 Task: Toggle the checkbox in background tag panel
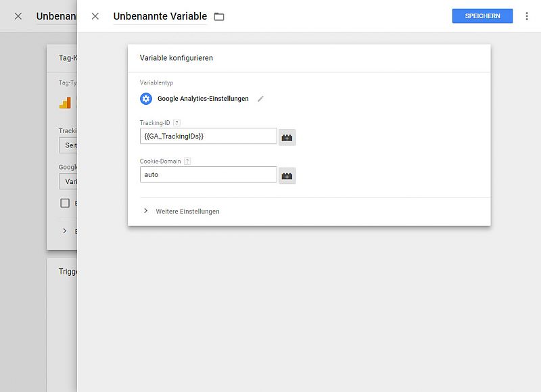pos(65,203)
